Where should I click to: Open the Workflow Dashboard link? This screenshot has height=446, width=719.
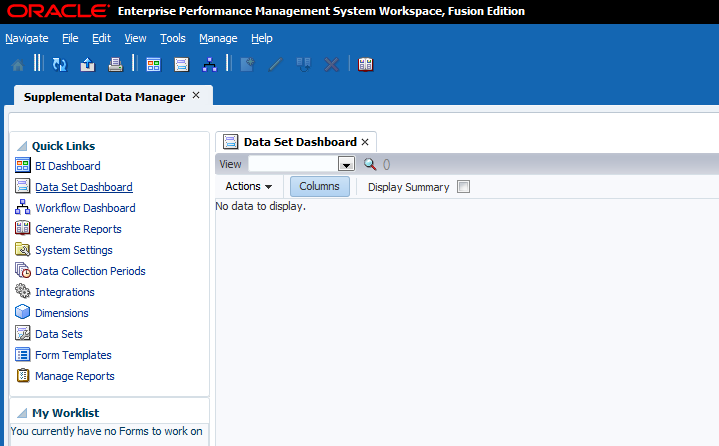[x=85, y=208]
